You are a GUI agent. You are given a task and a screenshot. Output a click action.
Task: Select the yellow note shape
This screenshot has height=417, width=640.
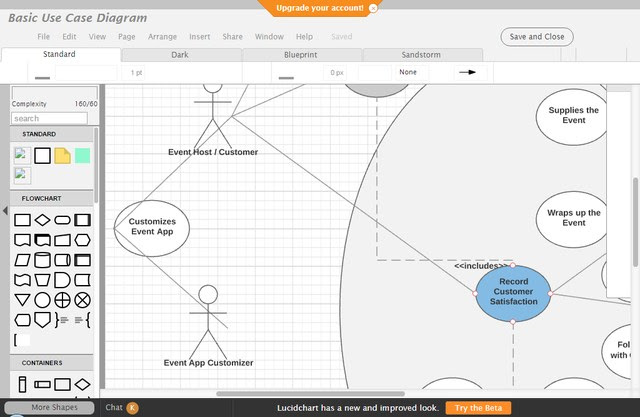point(62,156)
